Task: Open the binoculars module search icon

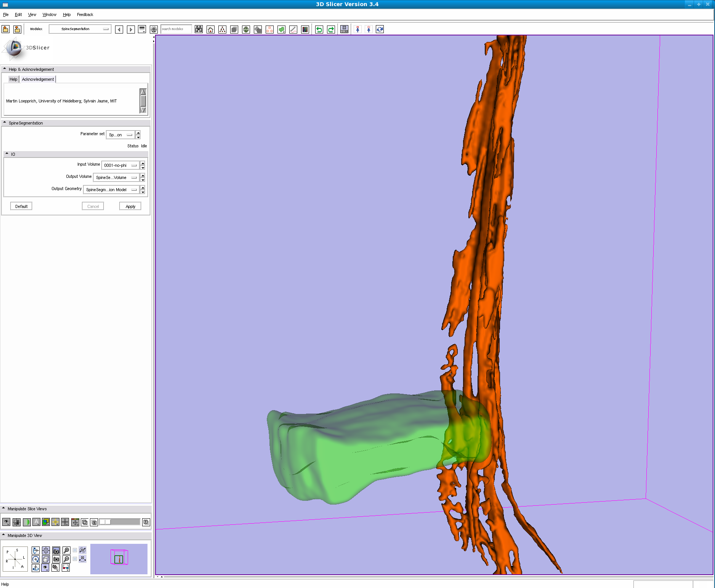Action: (199, 29)
